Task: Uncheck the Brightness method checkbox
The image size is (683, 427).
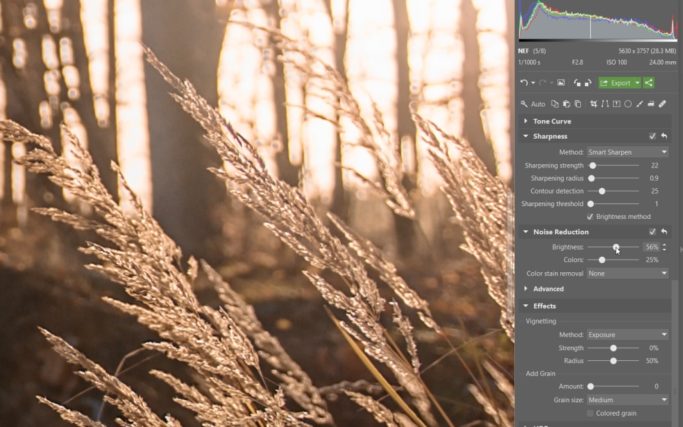Action: click(590, 217)
